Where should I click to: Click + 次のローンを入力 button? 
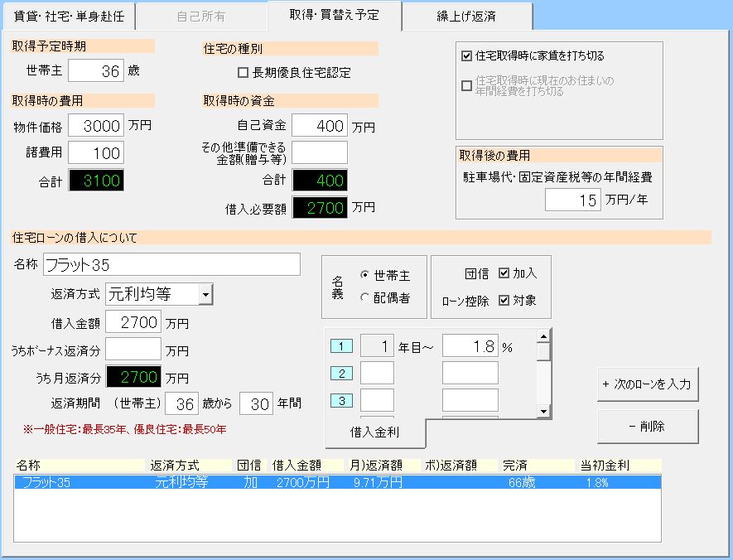[648, 384]
